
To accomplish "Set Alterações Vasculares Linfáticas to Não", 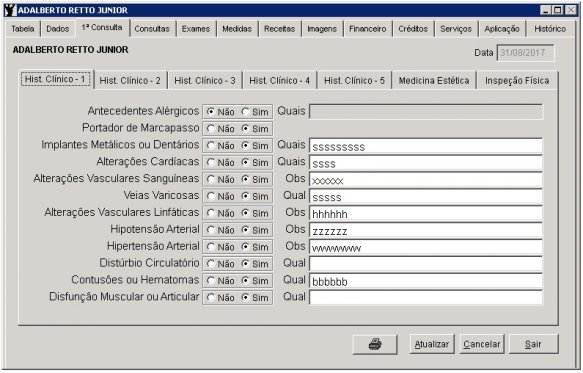I will click(220, 213).
